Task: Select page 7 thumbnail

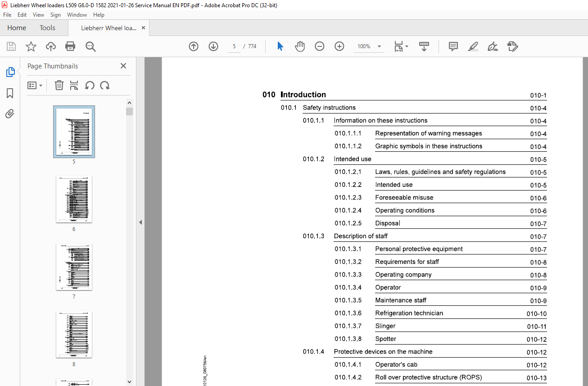Action: click(74, 267)
